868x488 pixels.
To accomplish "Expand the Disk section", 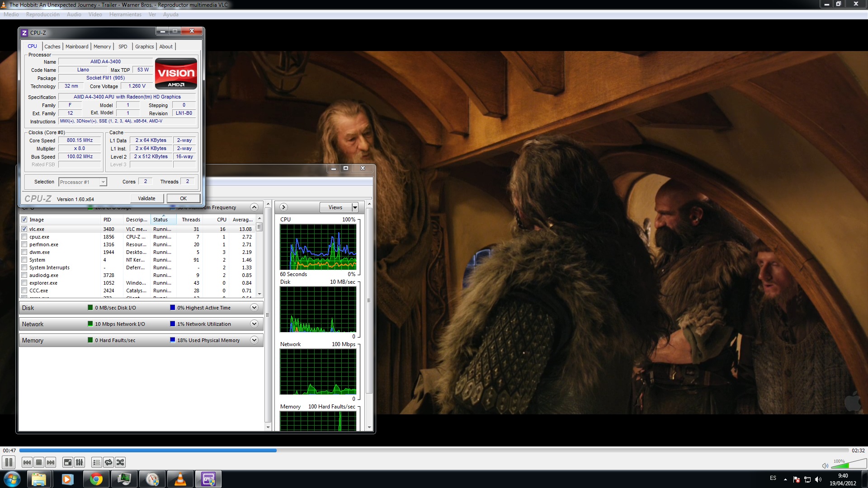I will (254, 308).
